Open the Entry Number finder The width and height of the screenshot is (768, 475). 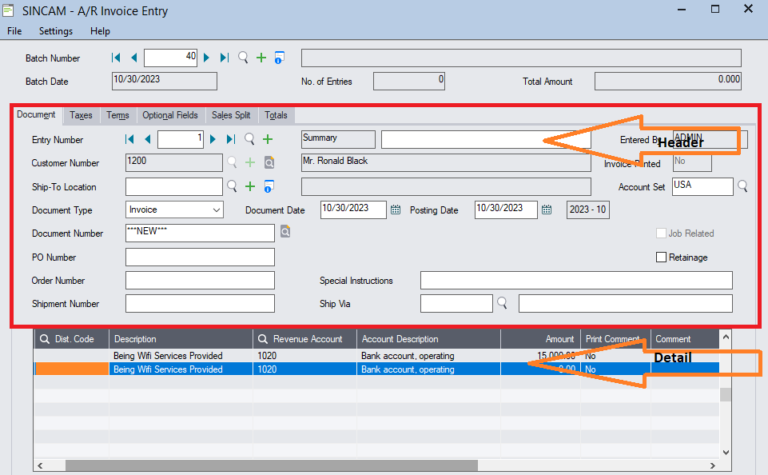249,139
